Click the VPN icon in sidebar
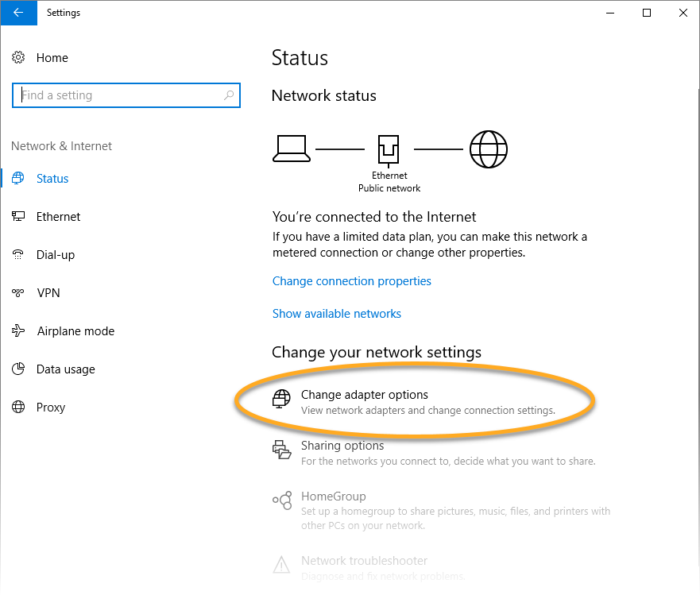 click(x=18, y=293)
